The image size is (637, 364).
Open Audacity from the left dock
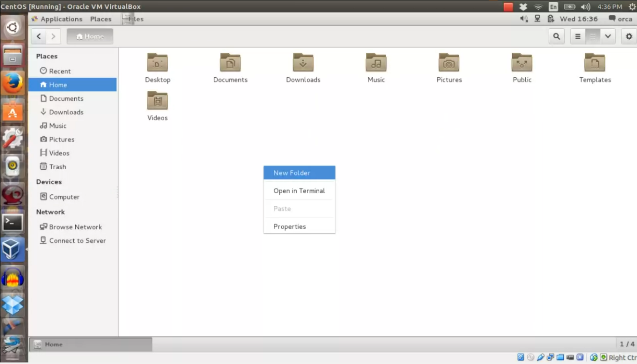point(13,278)
